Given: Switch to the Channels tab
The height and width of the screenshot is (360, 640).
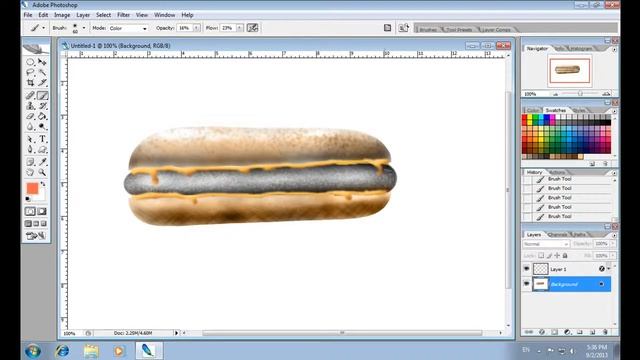Looking at the screenshot, I should 557,235.
